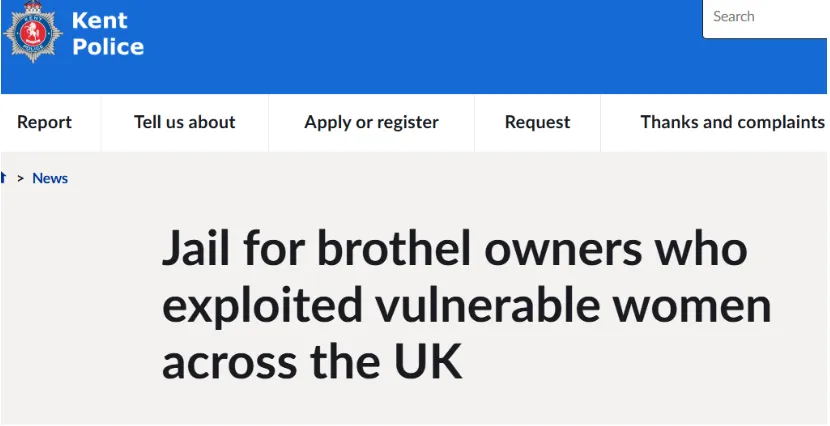Viewport: 830px width, 426px height.
Task: Expand the Request navigation item
Action: [537, 122]
